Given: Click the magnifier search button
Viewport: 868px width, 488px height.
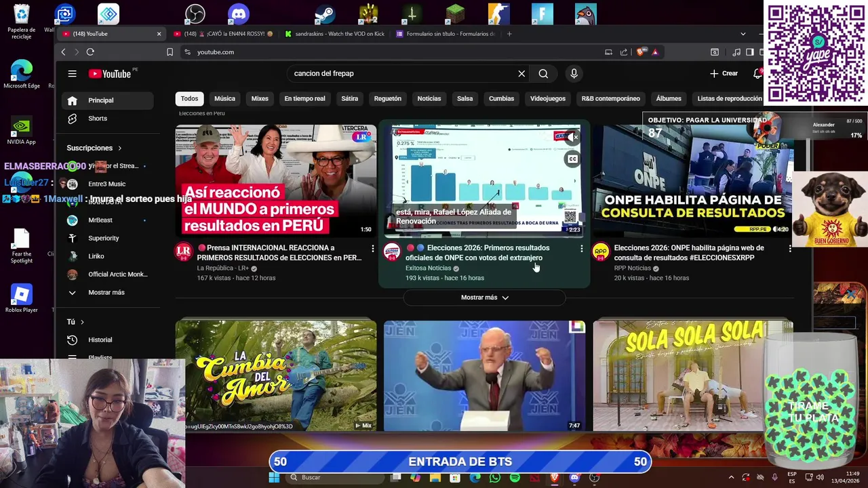Looking at the screenshot, I should click(543, 74).
